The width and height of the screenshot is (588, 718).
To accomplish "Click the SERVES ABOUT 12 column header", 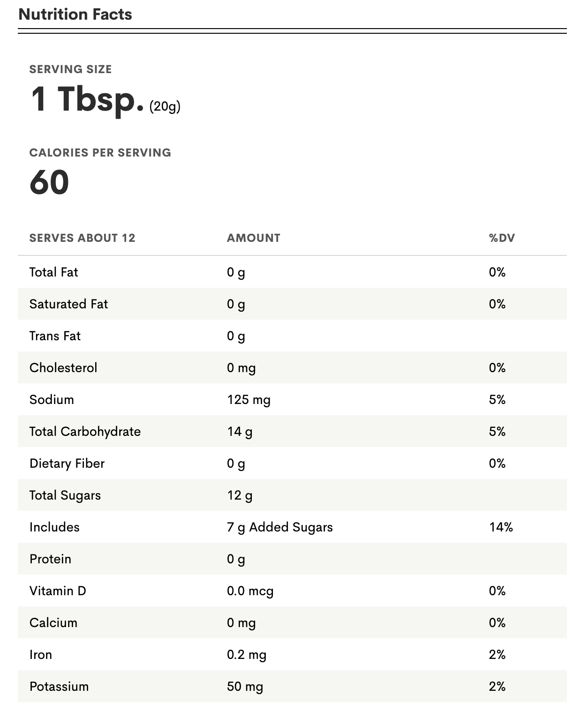I will point(83,238).
